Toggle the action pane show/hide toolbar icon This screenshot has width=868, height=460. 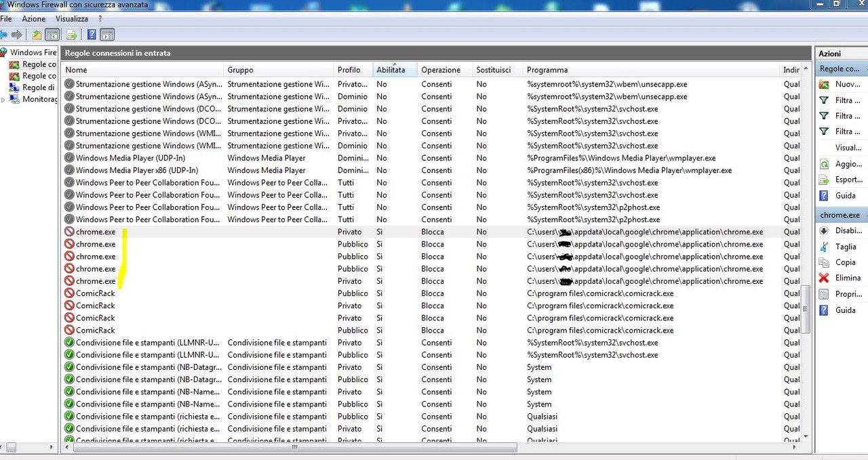(x=107, y=35)
